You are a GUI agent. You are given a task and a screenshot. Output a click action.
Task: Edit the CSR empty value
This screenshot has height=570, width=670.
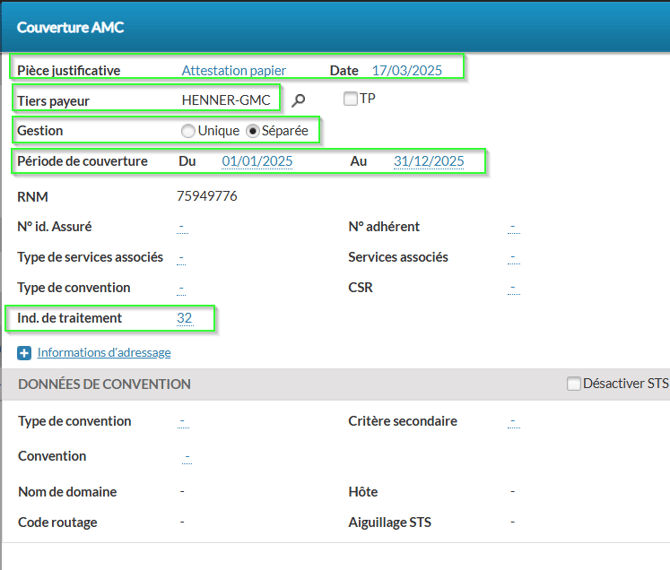point(512,288)
